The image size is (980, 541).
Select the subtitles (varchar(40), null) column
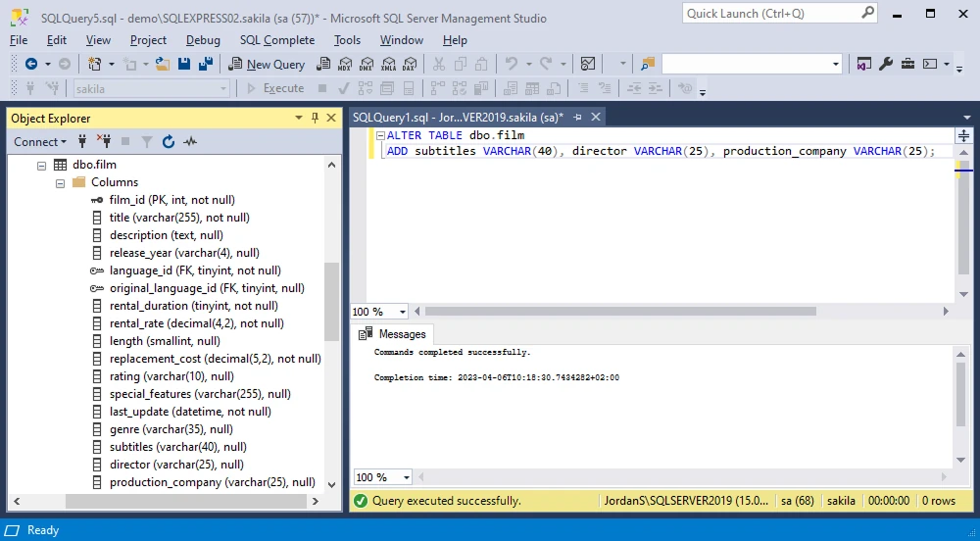(178, 447)
